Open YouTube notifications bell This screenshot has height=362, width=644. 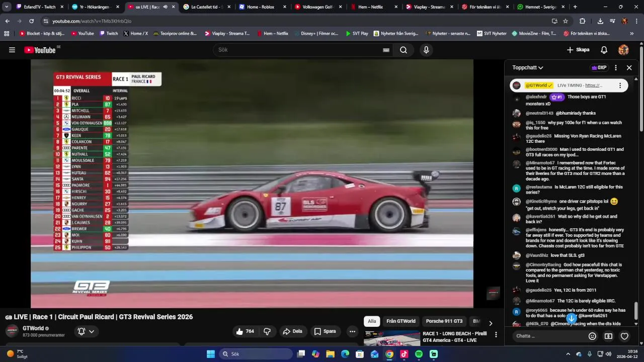pos(604,50)
